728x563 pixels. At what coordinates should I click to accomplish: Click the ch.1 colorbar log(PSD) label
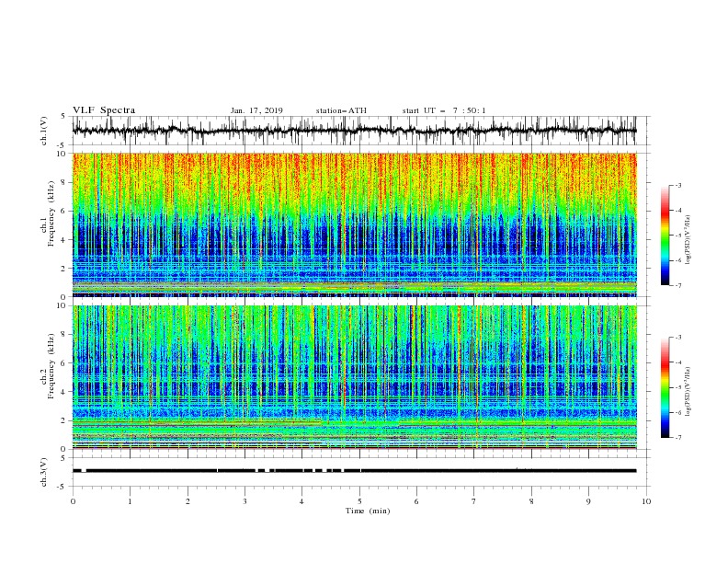(688, 240)
